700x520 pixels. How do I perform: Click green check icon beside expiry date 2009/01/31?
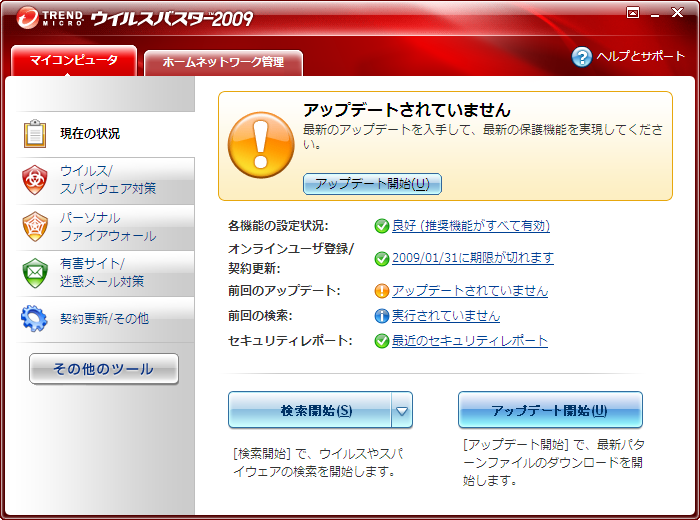[382, 258]
